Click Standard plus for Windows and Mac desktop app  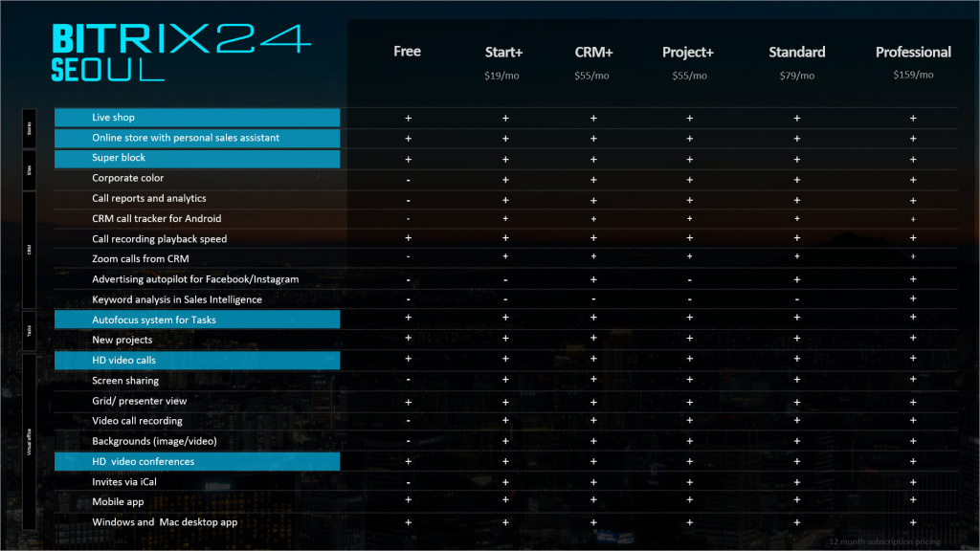[x=797, y=522]
